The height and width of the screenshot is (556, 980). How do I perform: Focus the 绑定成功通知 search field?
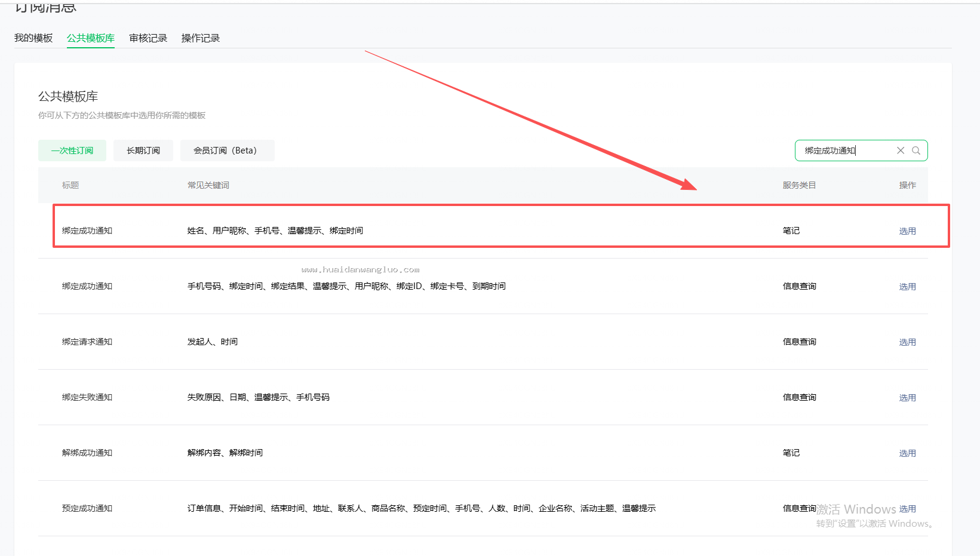[x=847, y=150]
